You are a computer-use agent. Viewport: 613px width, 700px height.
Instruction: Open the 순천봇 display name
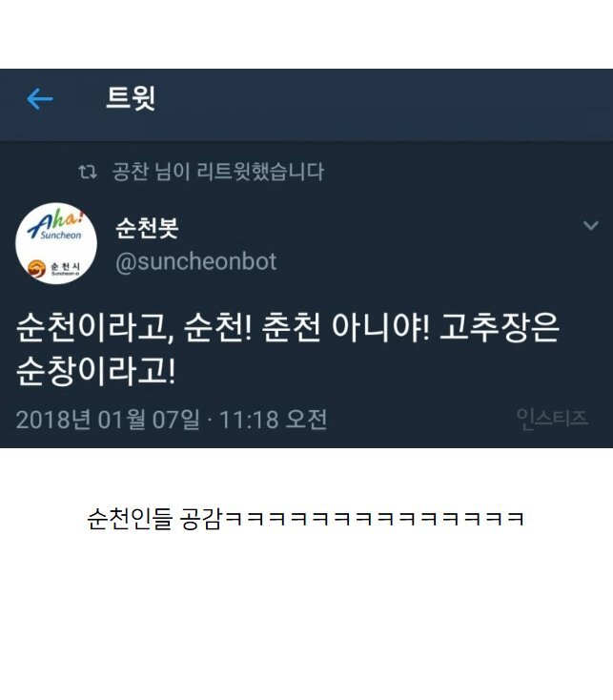coord(147,228)
